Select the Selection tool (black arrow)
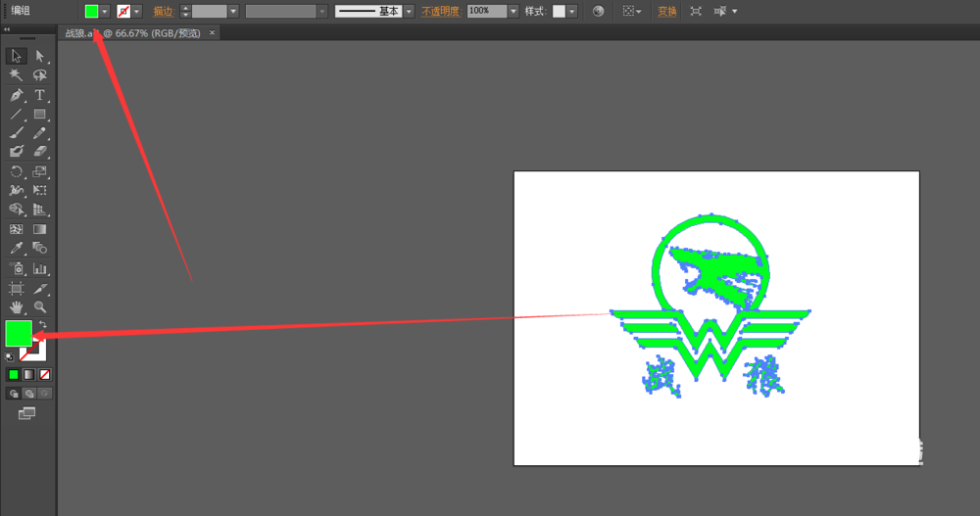The height and width of the screenshot is (516, 980). 16,56
